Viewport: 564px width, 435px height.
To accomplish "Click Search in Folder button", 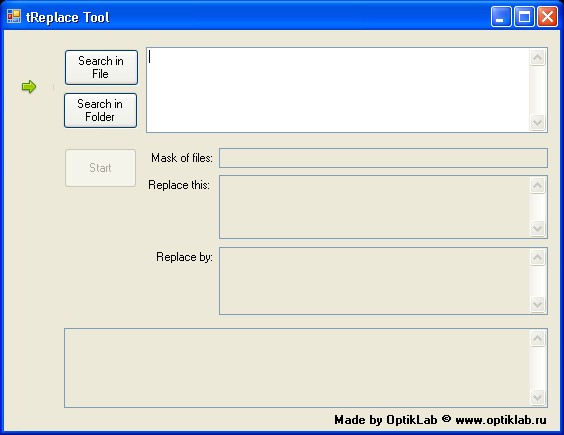I will tap(100, 110).
